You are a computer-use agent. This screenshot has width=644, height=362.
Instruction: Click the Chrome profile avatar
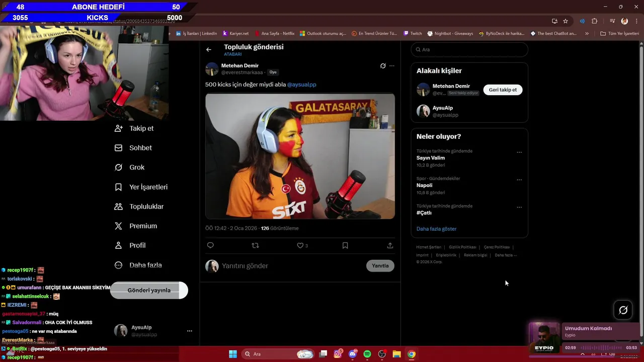[x=624, y=21]
